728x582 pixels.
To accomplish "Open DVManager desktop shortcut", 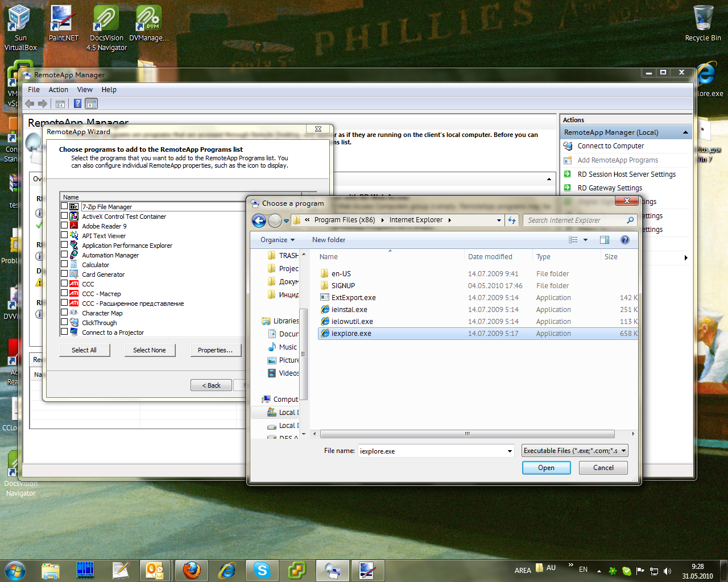I will point(148,23).
